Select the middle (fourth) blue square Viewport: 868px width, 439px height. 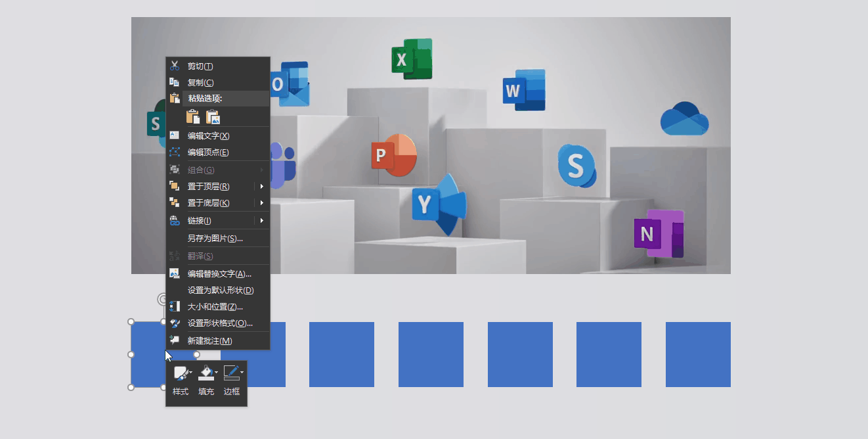(x=431, y=354)
